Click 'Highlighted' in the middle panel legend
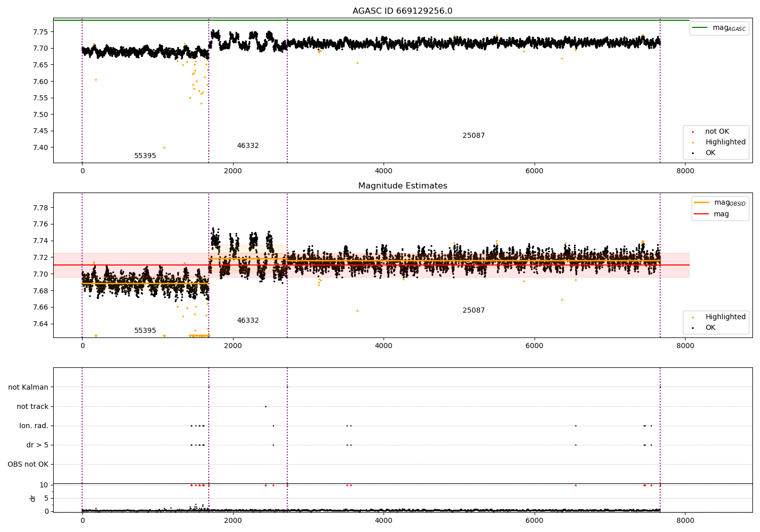 click(x=725, y=317)
